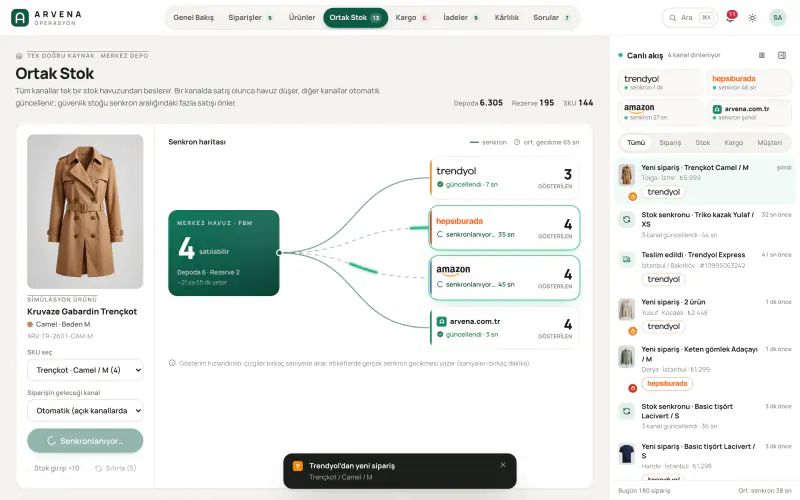The width and height of the screenshot is (800, 500).
Task: Select amazon channel card in live panel
Action: point(661,112)
